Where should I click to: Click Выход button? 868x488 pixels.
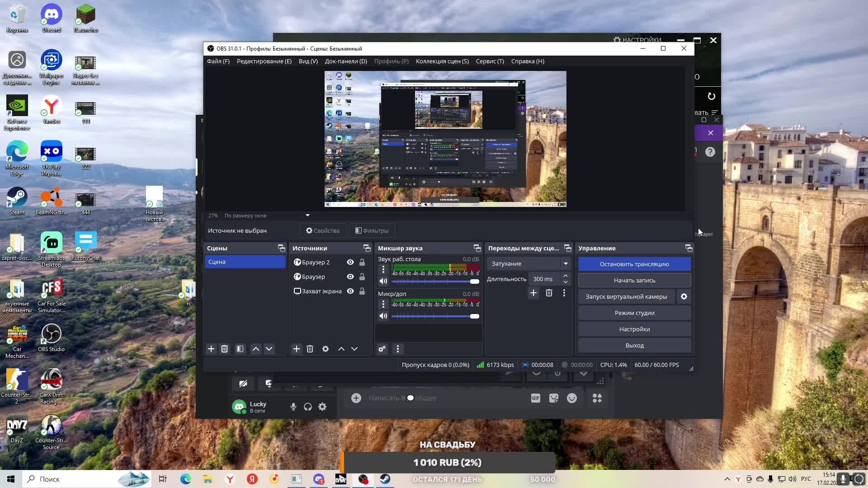click(634, 345)
